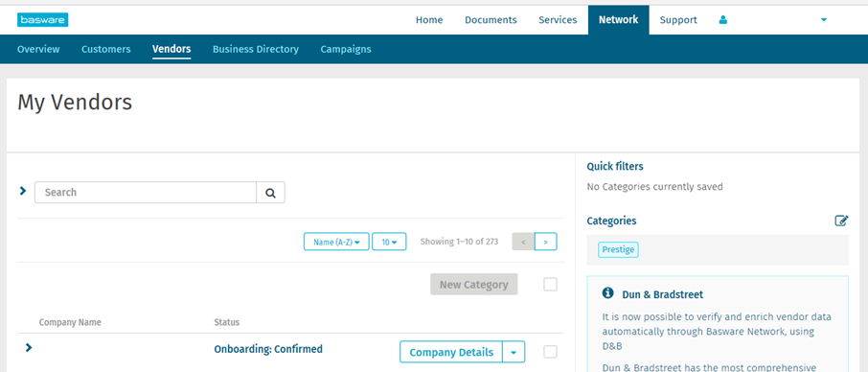This screenshot has height=372, width=868.
Task: Click into the Search field
Action: click(146, 193)
